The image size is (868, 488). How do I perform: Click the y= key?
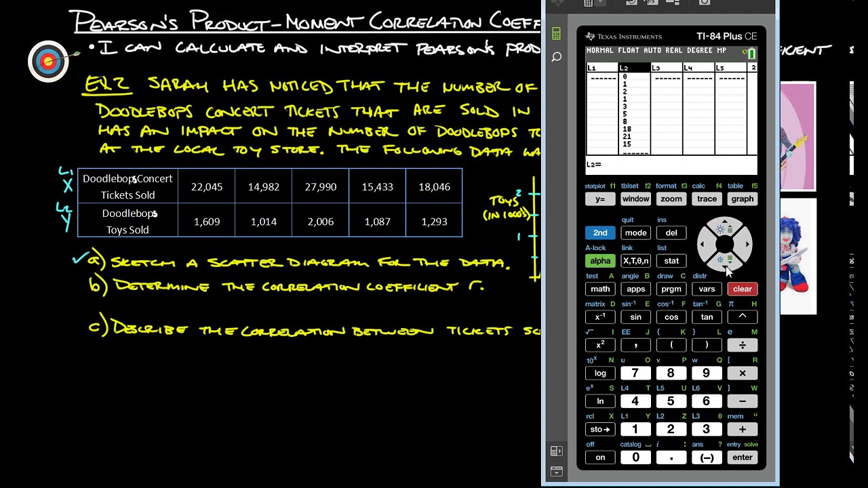[x=600, y=199]
